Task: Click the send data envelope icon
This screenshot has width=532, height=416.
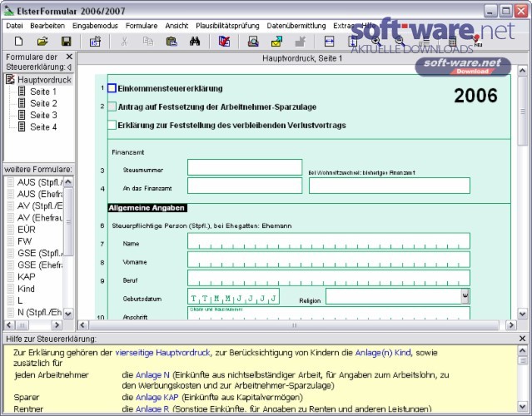Action: (x=277, y=42)
